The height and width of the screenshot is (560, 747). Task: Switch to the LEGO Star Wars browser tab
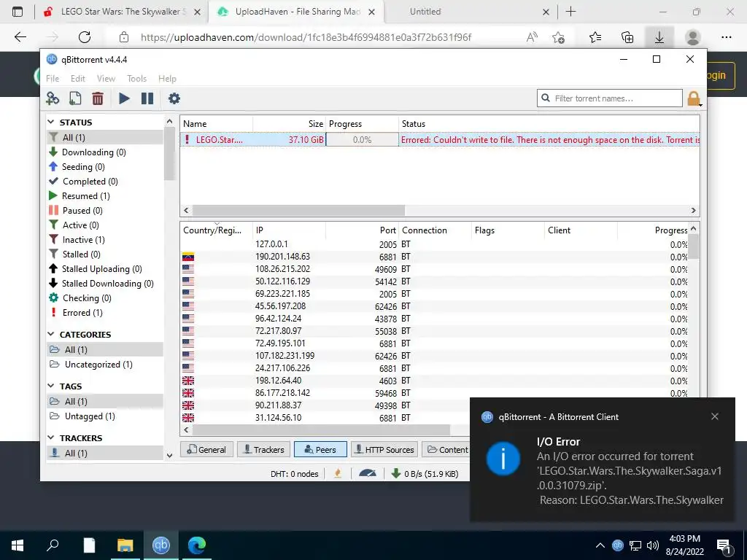(x=123, y=12)
